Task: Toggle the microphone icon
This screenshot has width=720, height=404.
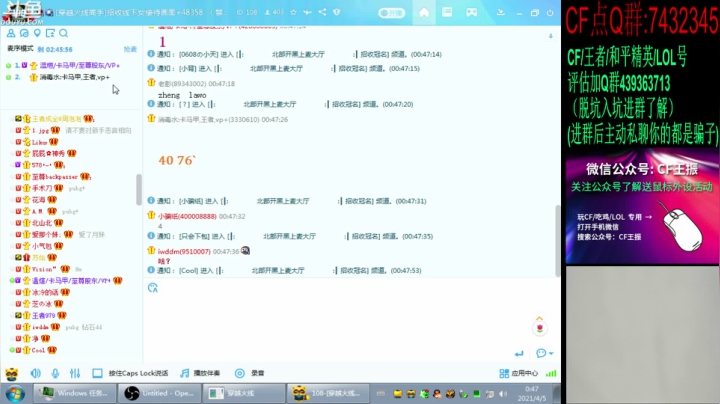Action: pos(55,373)
